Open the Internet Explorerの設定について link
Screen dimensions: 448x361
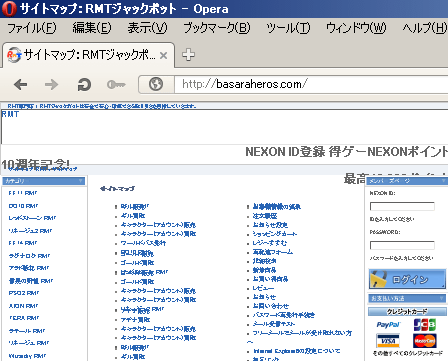[x=297, y=351]
